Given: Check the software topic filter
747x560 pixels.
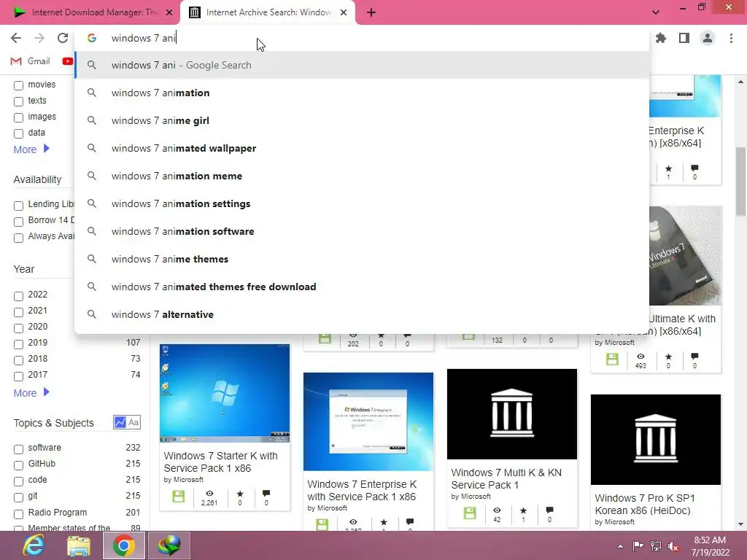Looking at the screenshot, I should point(18,449).
